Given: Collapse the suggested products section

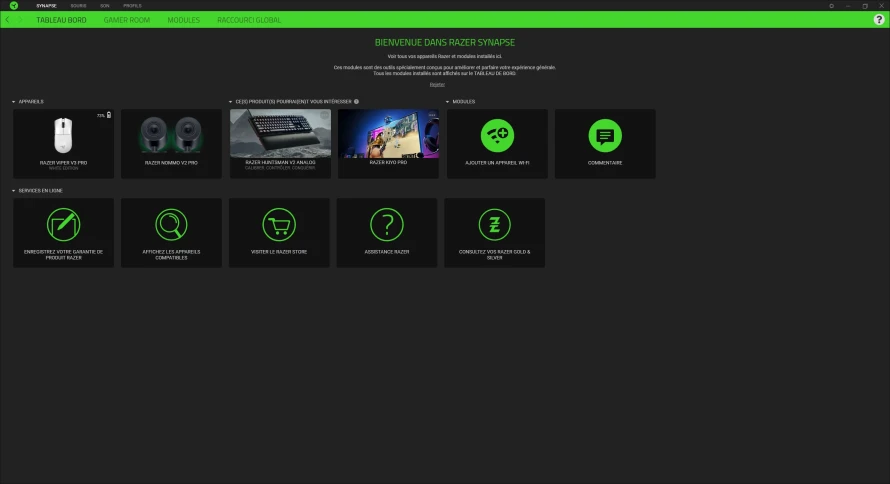Looking at the screenshot, I should [230, 102].
